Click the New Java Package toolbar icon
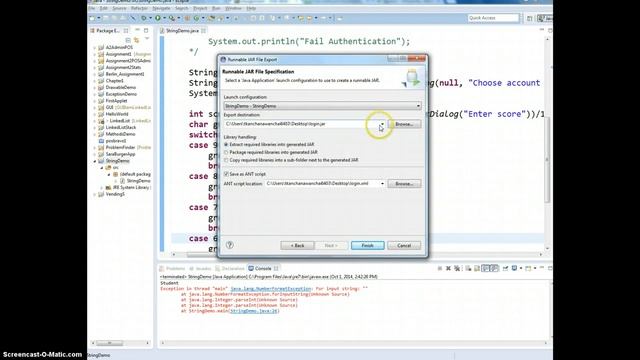Image resolution: width=640 pixels, height=360 pixels. pos(188,18)
